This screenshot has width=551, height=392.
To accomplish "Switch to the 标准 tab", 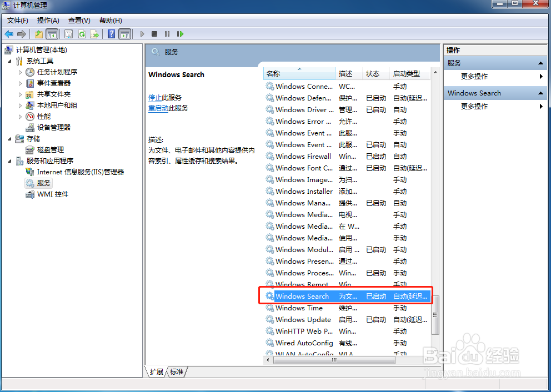I will point(177,372).
